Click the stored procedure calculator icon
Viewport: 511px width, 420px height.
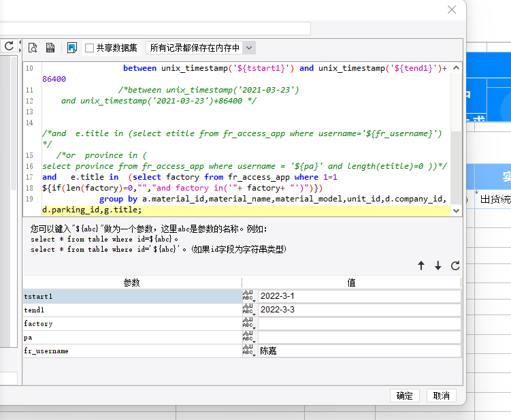50,48
